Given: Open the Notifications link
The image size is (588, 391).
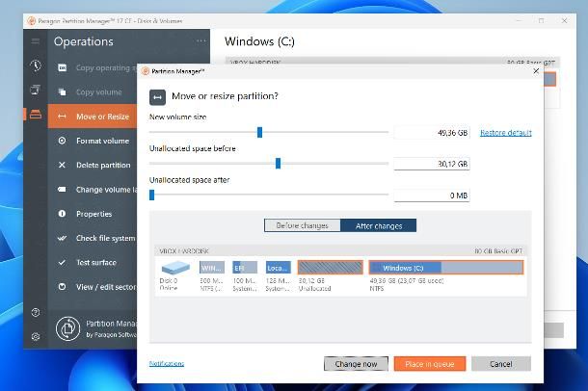Looking at the screenshot, I should coord(167,363).
